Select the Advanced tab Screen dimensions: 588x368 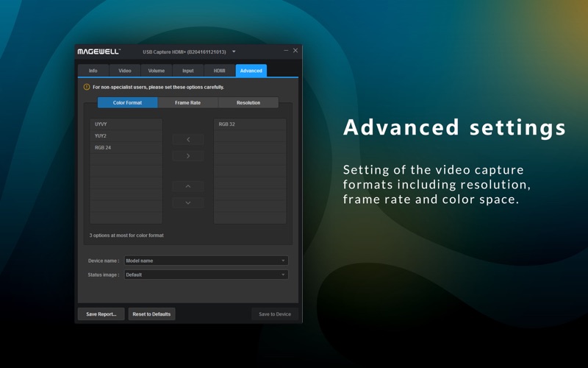point(251,71)
